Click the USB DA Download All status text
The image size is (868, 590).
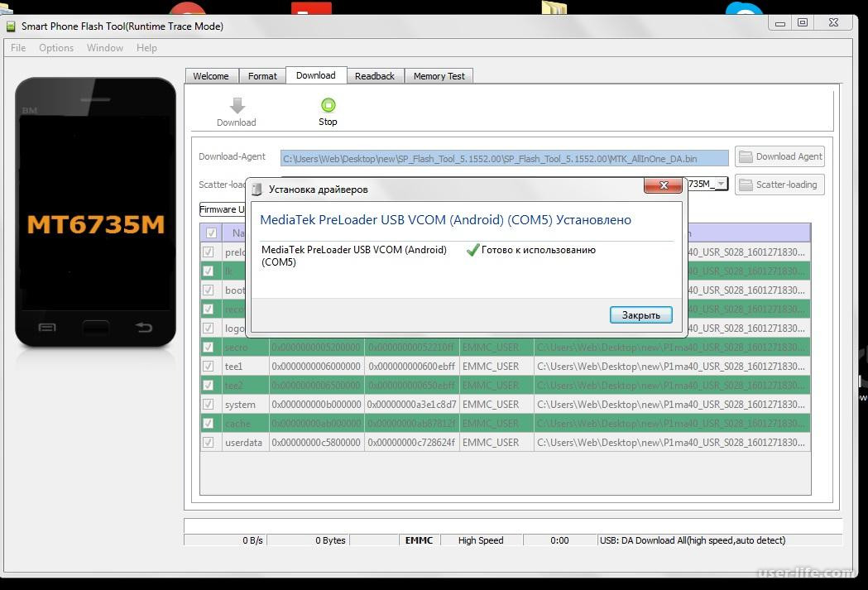tap(693, 540)
